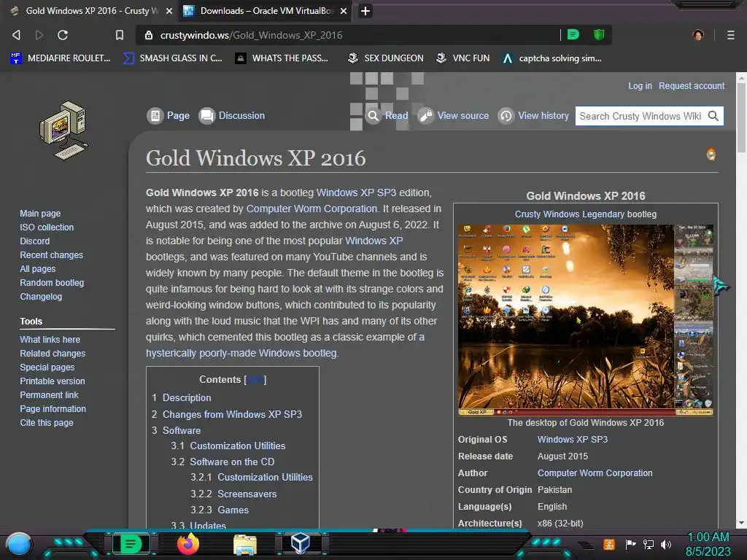Screen dimensions: 747x560
Task: Select the Read view tab
Action: (387, 116)
